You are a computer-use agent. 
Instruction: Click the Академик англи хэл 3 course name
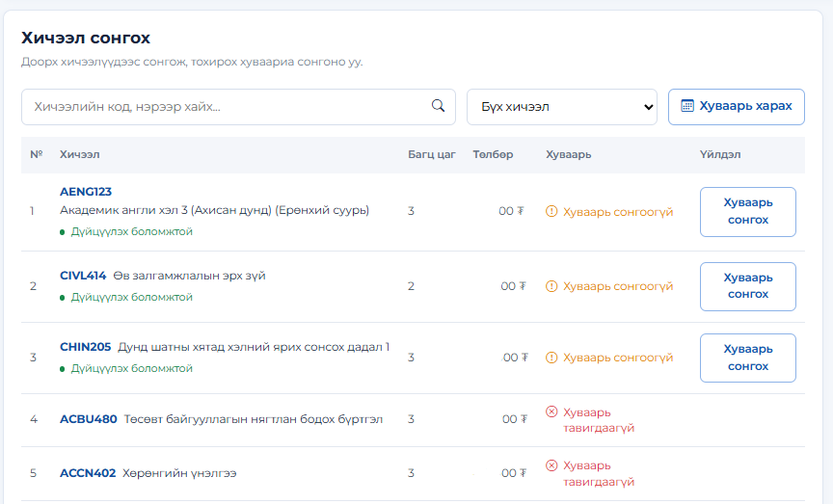point(215,210)
